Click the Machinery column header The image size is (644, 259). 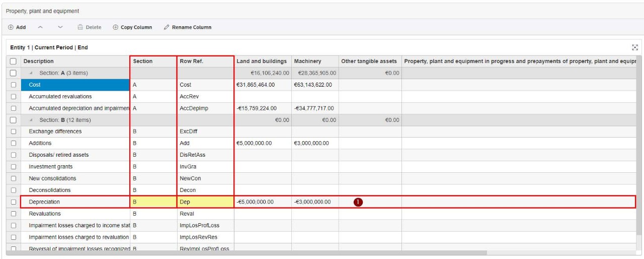[307, 61]
